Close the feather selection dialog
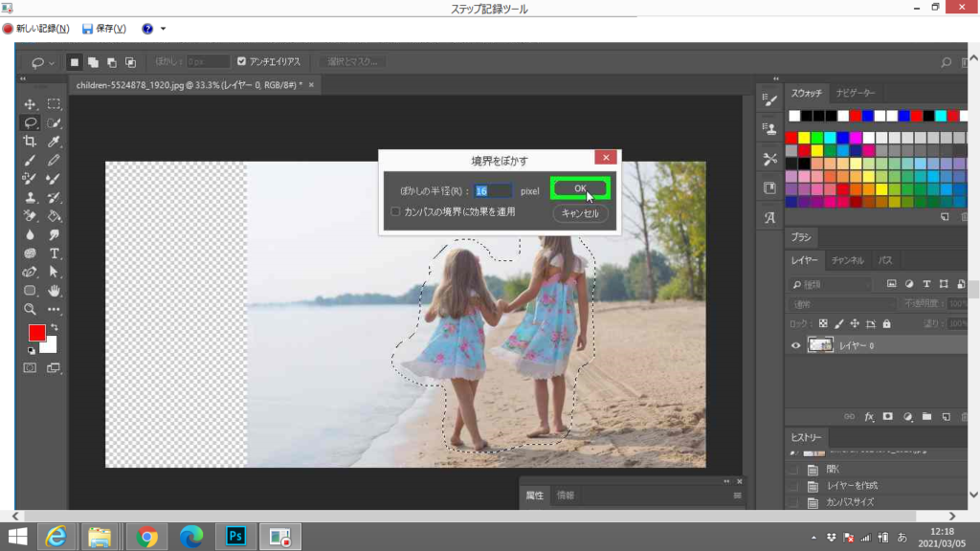980x551 pixels. pos(606,158)
